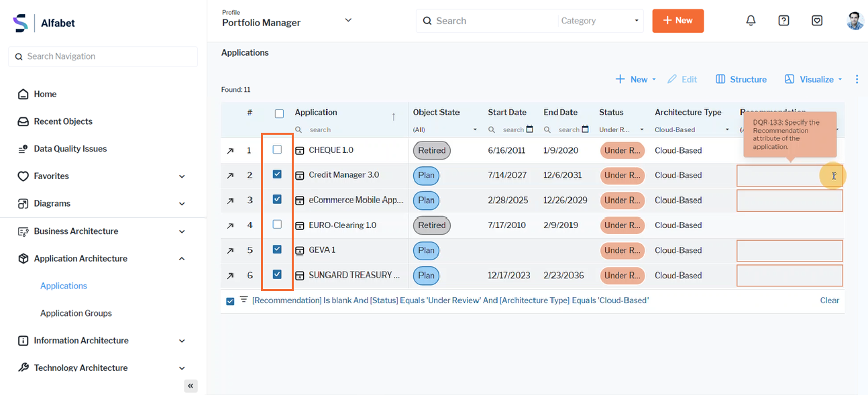The height and width of the screenshot is (395, 868).
Task: Select Application Groups in navigation
Action: click(76, 313)
